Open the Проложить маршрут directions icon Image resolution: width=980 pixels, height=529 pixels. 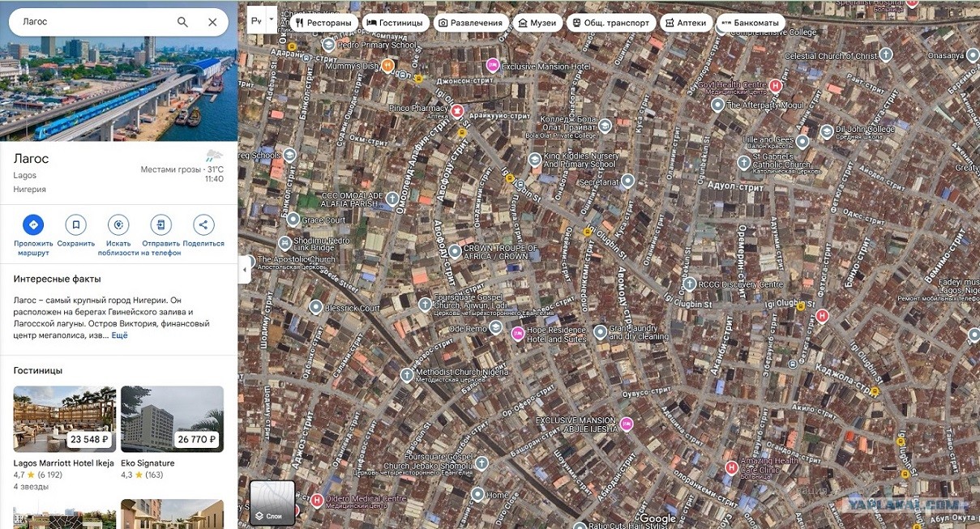[x=33, y=224]
